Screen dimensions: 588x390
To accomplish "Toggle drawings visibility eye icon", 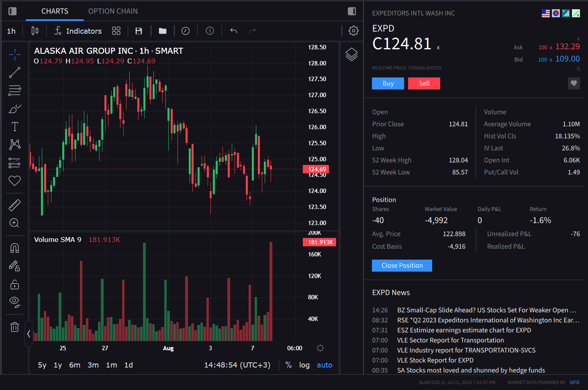I will click(14, 302).
